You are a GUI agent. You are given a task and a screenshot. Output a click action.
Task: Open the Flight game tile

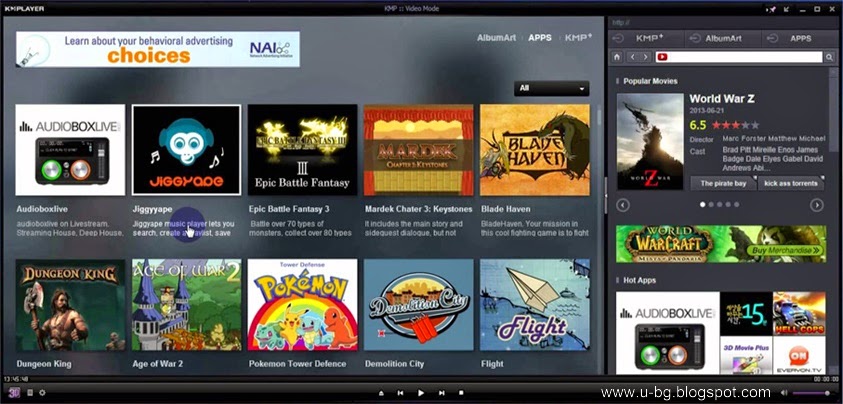535,304
